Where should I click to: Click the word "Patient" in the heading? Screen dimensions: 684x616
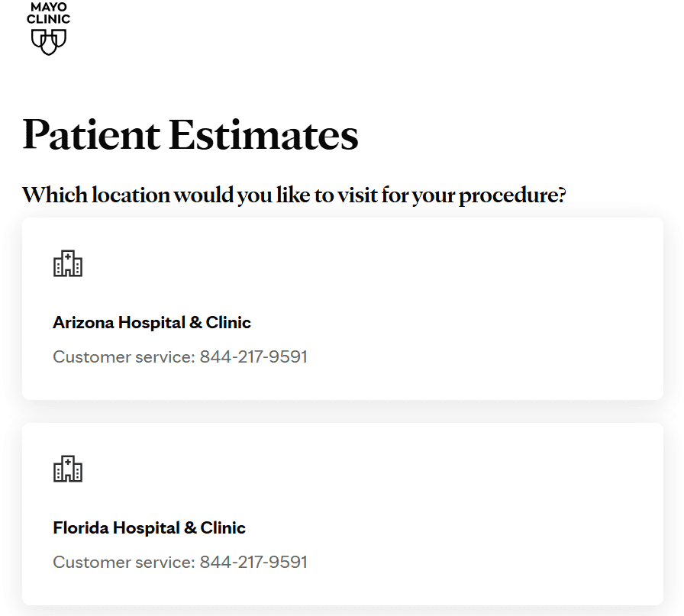[91, 135]
